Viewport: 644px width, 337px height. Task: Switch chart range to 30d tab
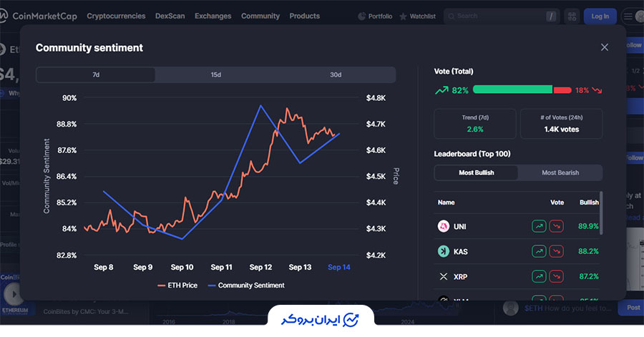click(x=335, y=75)
